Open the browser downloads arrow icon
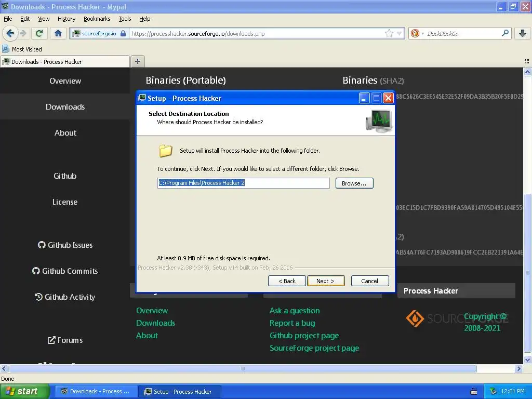 pyautogui.click(x=523, y=33)
